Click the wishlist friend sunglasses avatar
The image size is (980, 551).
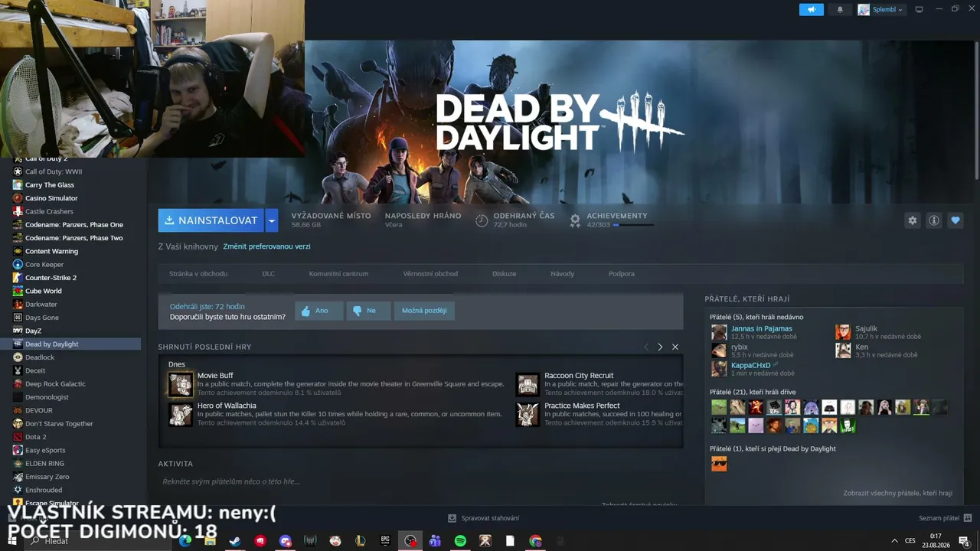pyautogui.click(x=719, y=464)
